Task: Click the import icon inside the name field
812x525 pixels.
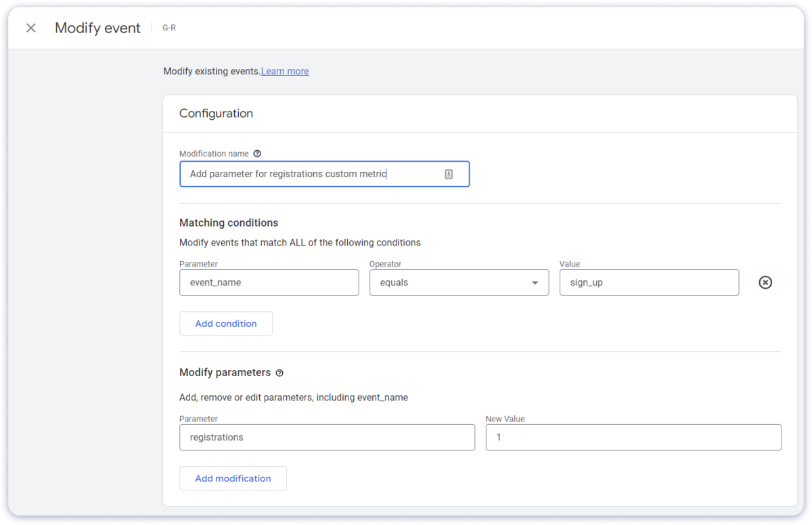Action: (x=449, y=174)
